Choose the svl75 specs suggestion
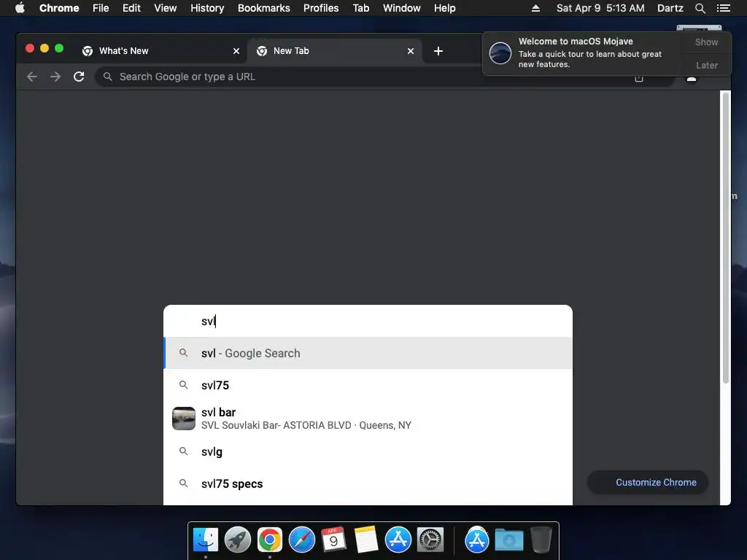The width and height of the screenshot is (747, 560). pos(368,484)
